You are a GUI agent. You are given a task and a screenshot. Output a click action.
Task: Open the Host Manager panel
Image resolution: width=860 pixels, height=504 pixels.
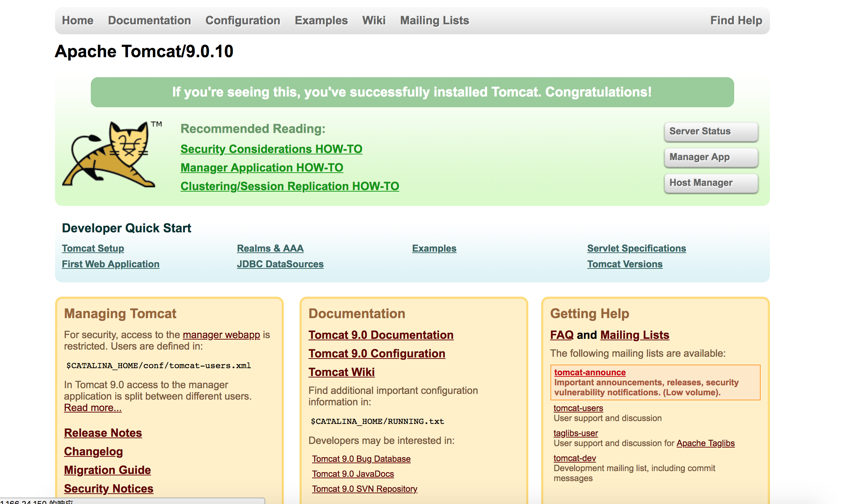click(711, 183)
